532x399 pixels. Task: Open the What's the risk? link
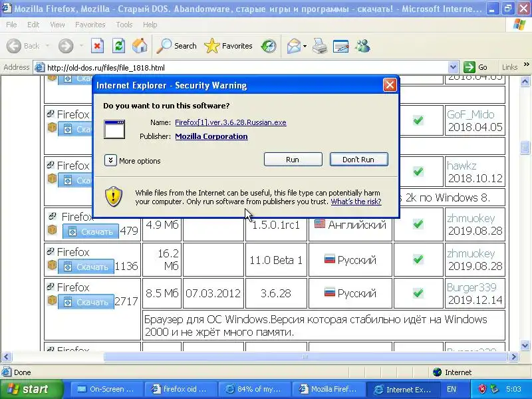[356, 201]
